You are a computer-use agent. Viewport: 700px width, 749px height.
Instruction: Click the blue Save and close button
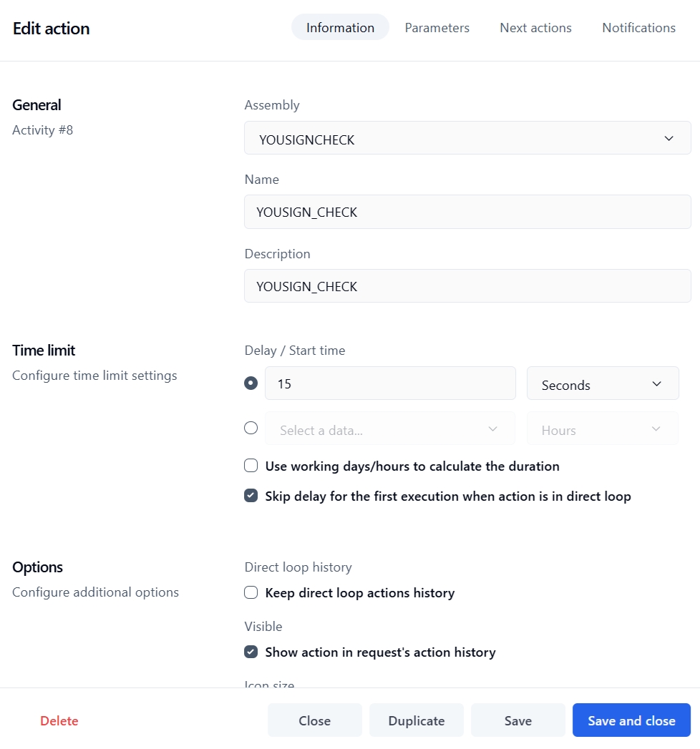click(631, 720)
